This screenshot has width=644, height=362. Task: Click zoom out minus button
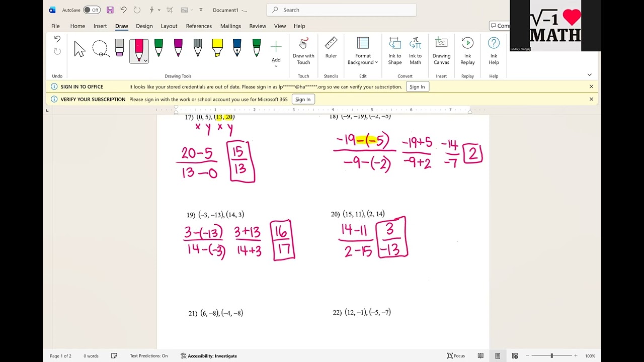pos(528,356)
